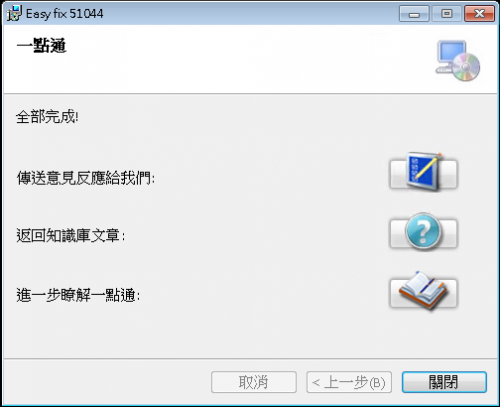
Task: Click the blue question mark help icon
Action: point(423,233)
